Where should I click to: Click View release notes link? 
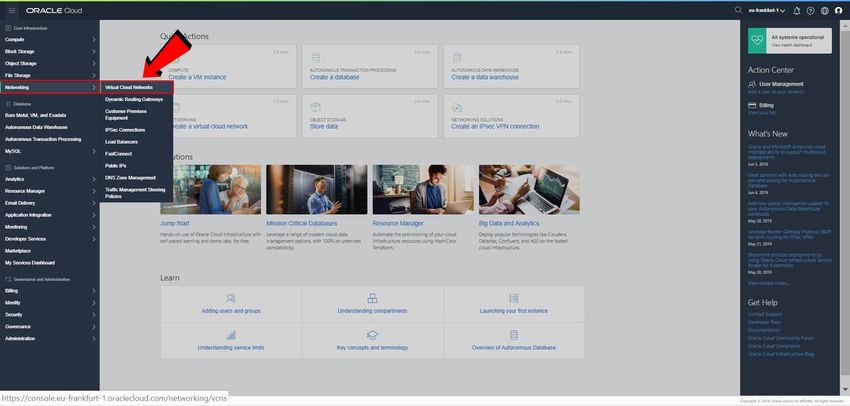click(768, 283)
